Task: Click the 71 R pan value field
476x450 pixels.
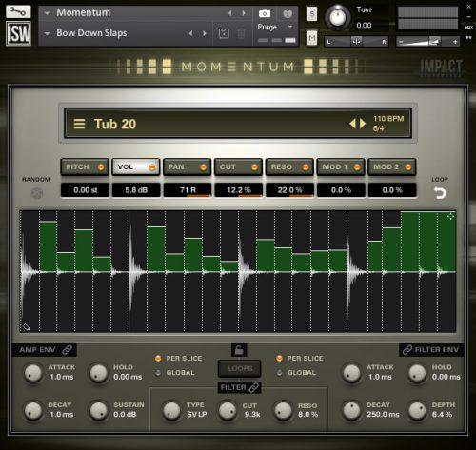Action: pos(188,190)
